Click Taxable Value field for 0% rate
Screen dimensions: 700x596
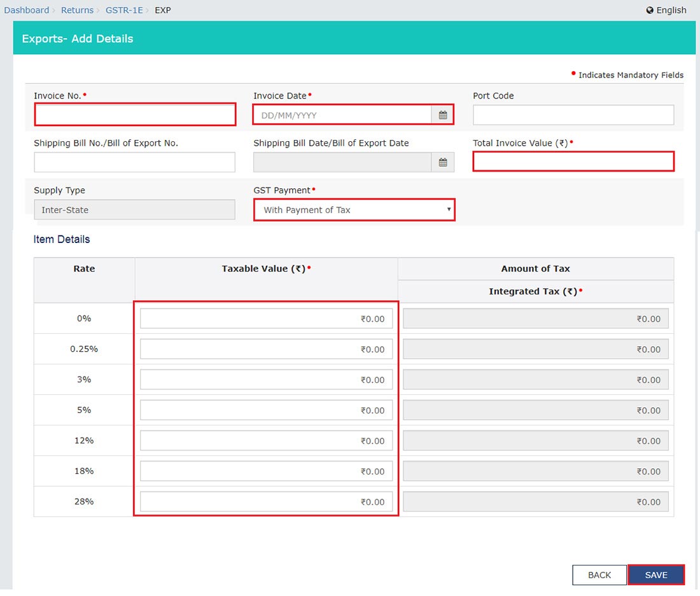(x=266, y=319)
